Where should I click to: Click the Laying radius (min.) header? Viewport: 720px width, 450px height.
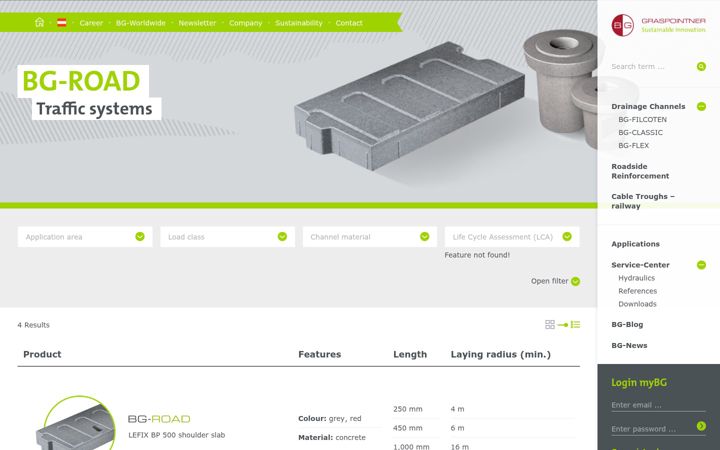click(501, 354)
